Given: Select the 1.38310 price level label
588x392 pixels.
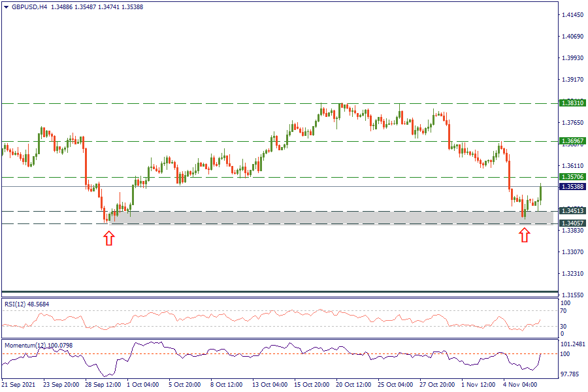Looking at the screenshot, I should tap(572, 103).
